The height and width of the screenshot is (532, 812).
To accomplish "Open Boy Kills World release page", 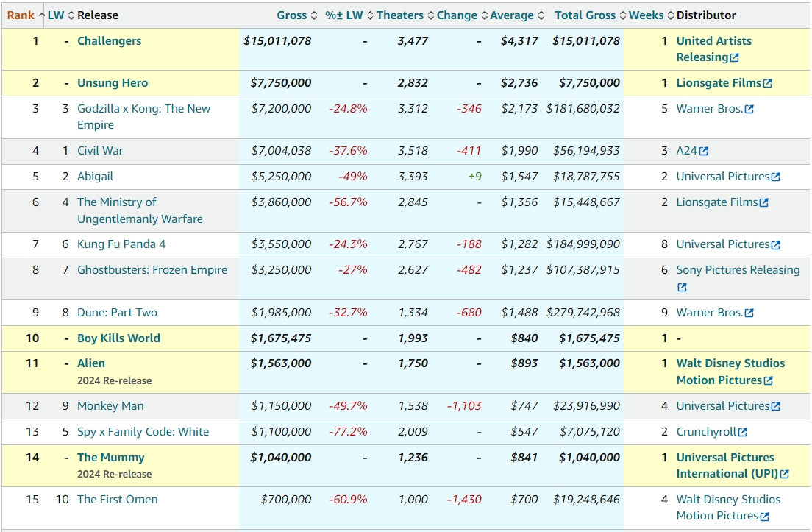I will point(118,338).
